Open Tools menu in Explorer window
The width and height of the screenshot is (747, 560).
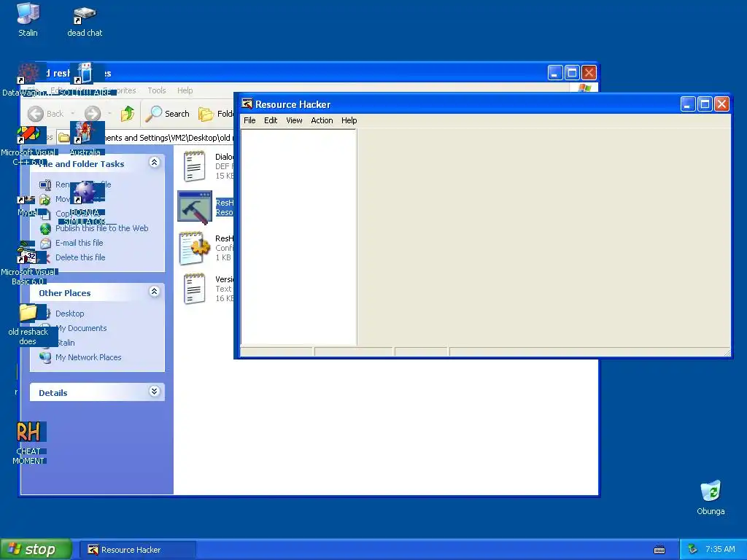pos(156,90)
